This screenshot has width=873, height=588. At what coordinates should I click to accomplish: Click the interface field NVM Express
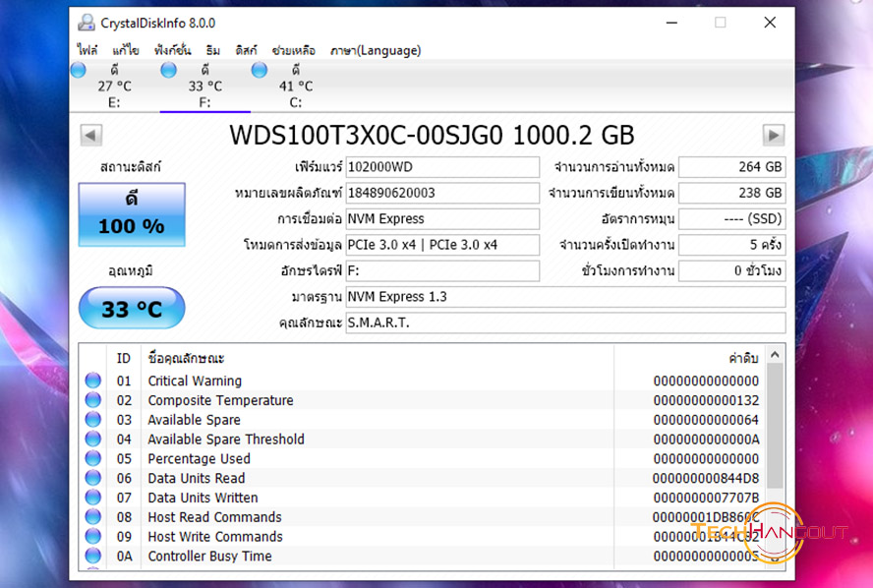coord(442,219)
